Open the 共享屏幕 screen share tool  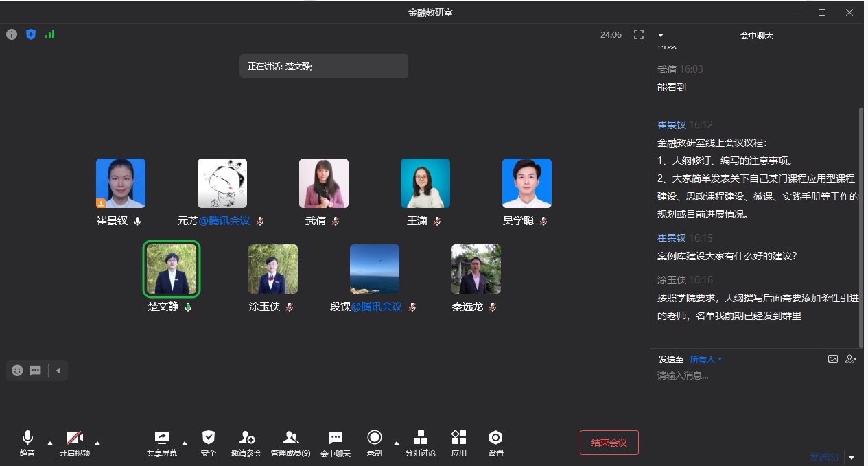click(x=162, y=443)
